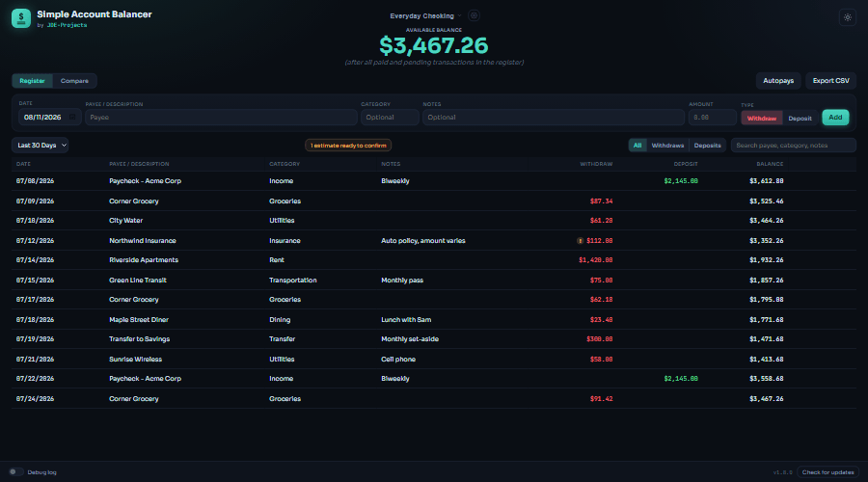Click the Cell phone note
Image resolution: width=868 pixels, height=482 pixels.
(398, 360)
